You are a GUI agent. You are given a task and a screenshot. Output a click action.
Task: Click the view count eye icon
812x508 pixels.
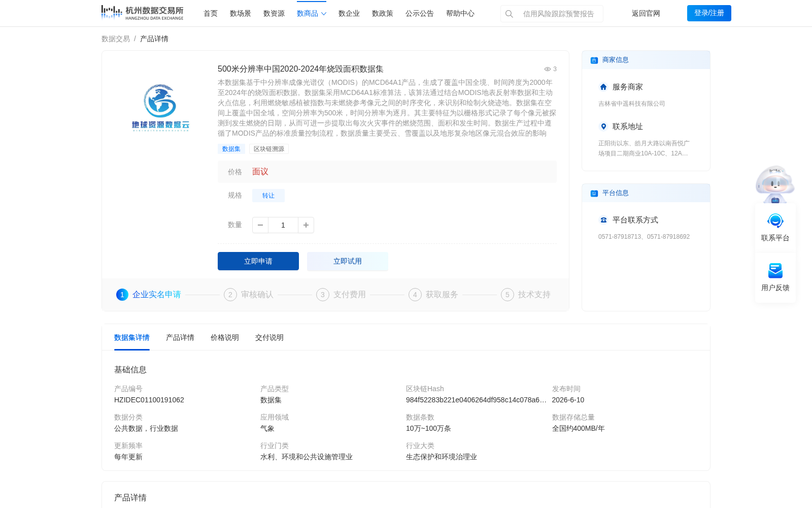point(548,69)
